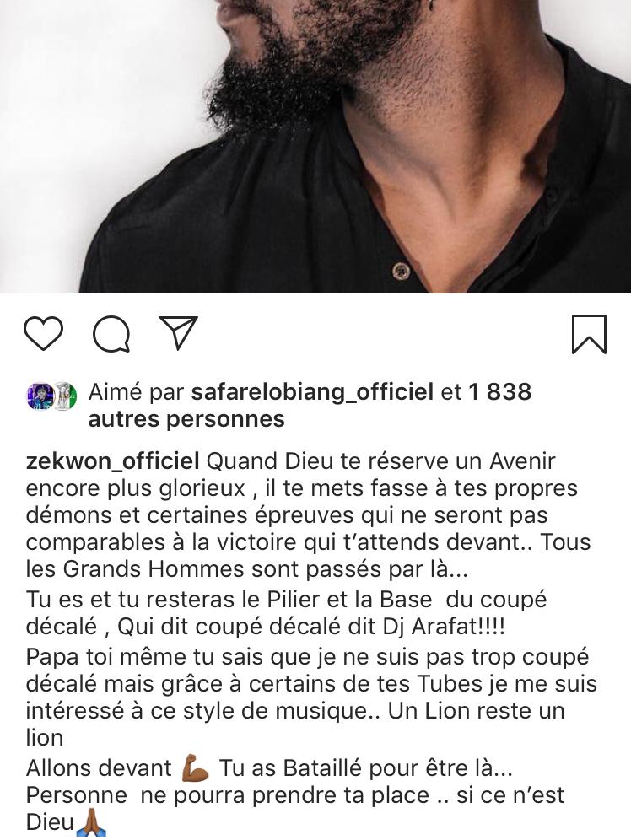
Task: Open comments via the speech bubble icon
Action: coord(111,334)
